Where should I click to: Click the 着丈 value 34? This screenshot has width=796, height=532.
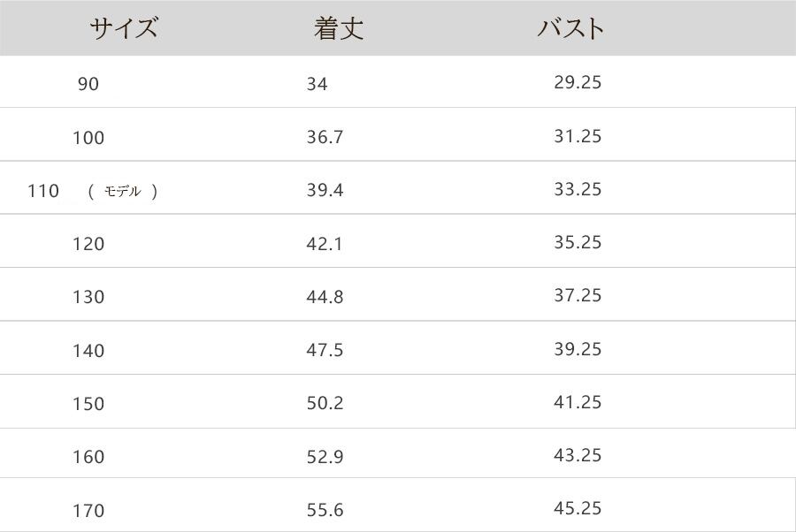pyautogui.click(x=317, y=84)
